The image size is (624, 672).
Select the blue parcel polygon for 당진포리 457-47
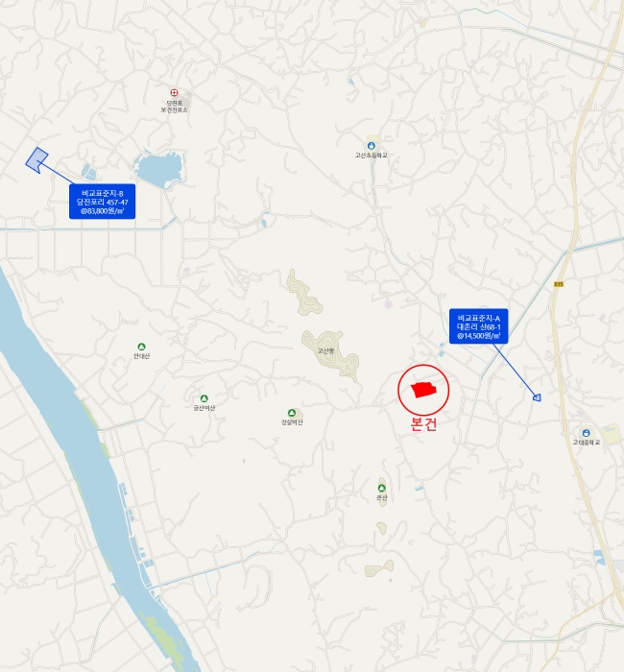pos(36,160)
